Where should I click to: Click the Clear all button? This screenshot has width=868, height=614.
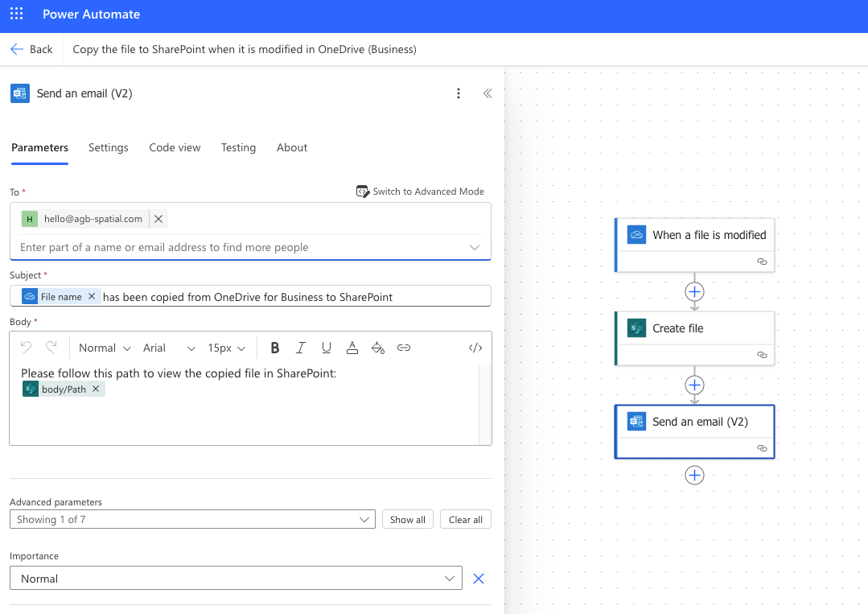coord(466,519)
